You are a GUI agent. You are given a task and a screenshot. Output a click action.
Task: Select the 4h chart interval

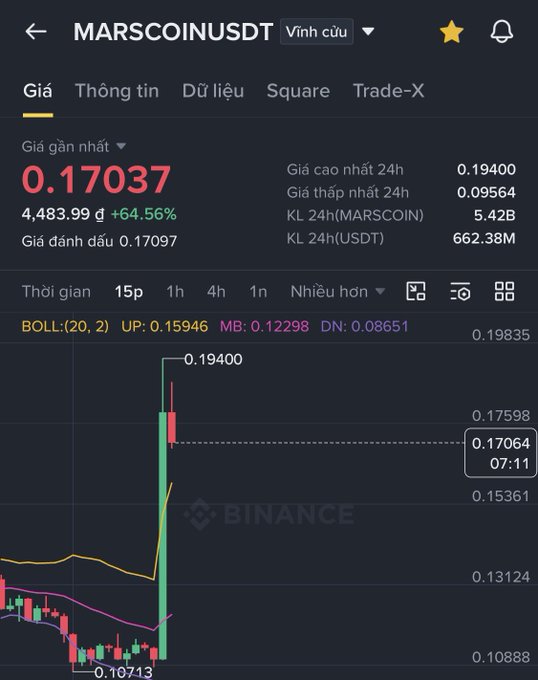tap(216, 291)
